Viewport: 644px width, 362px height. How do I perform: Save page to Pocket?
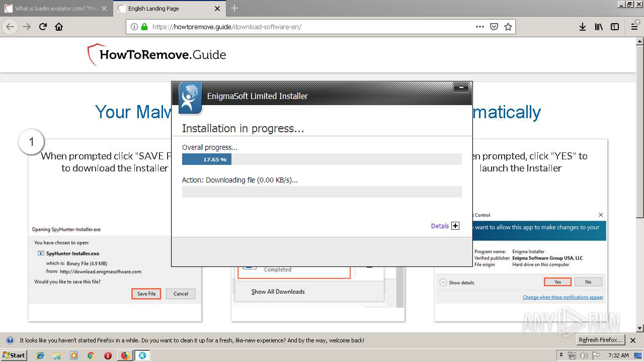494,27
